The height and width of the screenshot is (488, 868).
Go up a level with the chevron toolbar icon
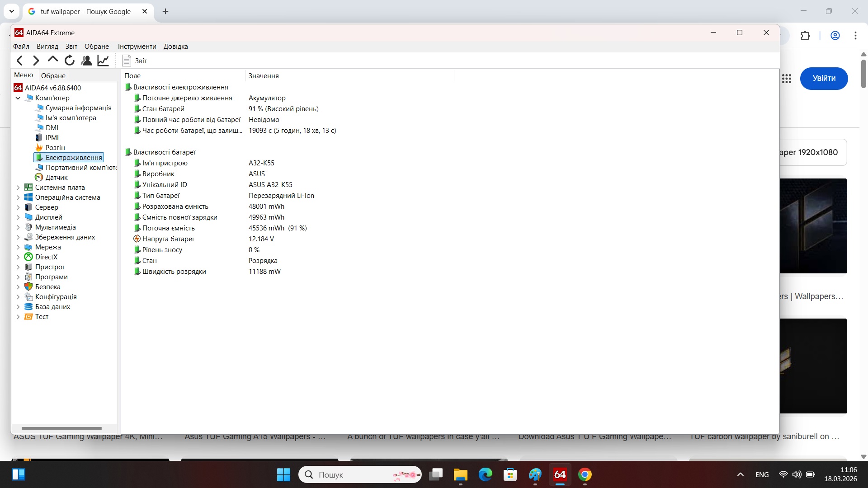(x=52, y=60)
